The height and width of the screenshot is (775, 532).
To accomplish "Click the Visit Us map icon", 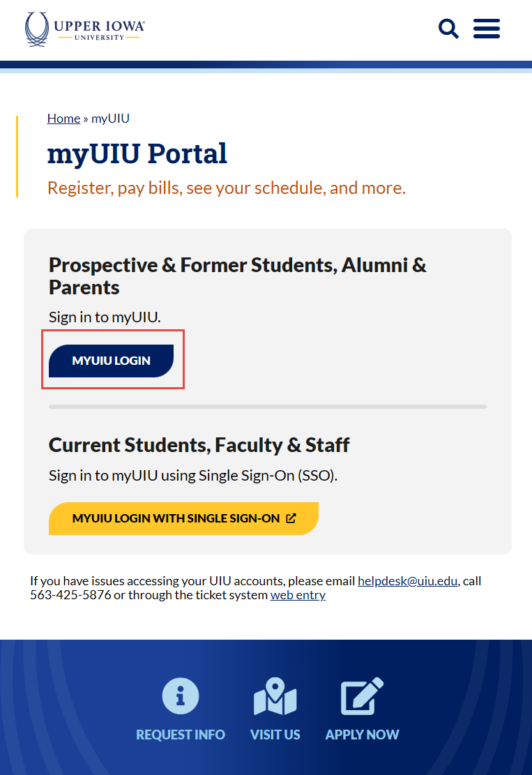I will [275, 696].
